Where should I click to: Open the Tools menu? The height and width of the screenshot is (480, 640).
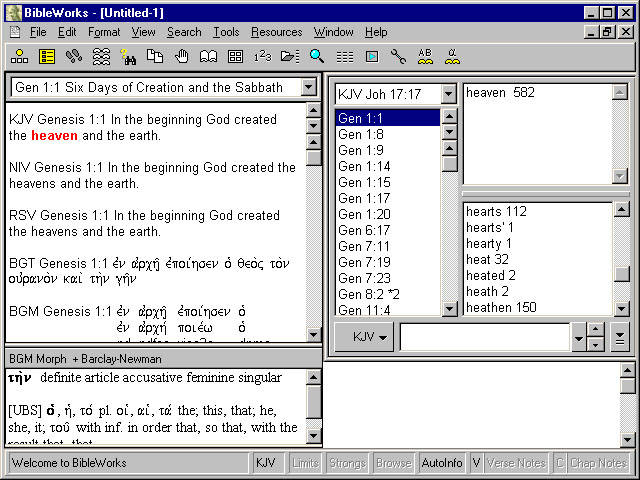(x=226, y=32)
